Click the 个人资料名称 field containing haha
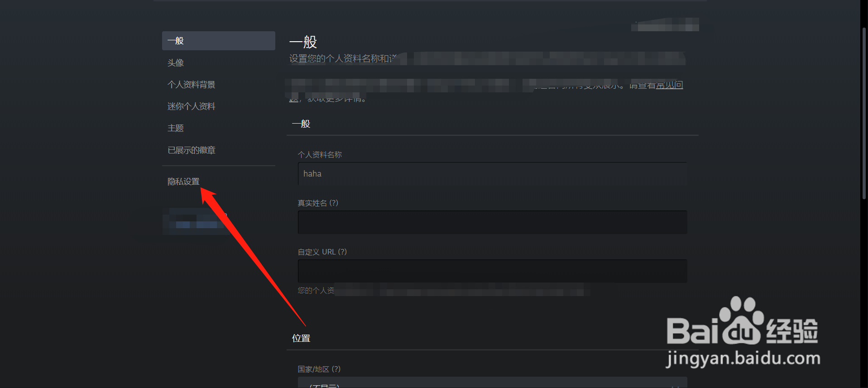868x388 pixels. [492, 174]
